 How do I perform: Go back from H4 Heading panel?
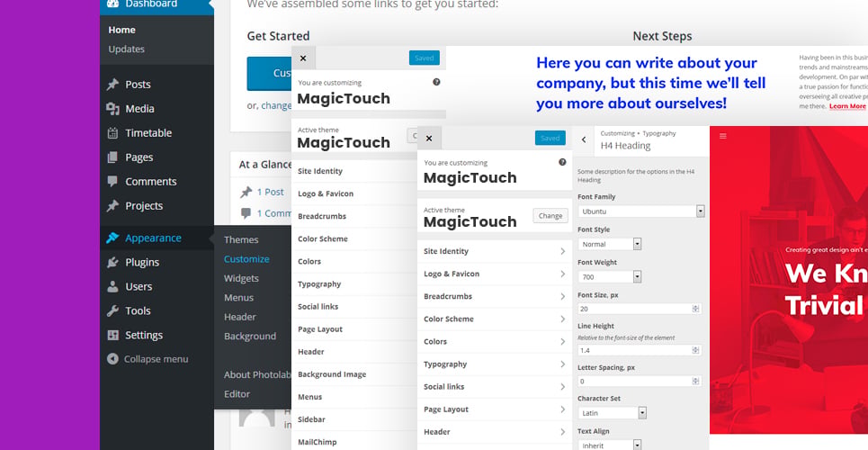(x=584, y=140)
